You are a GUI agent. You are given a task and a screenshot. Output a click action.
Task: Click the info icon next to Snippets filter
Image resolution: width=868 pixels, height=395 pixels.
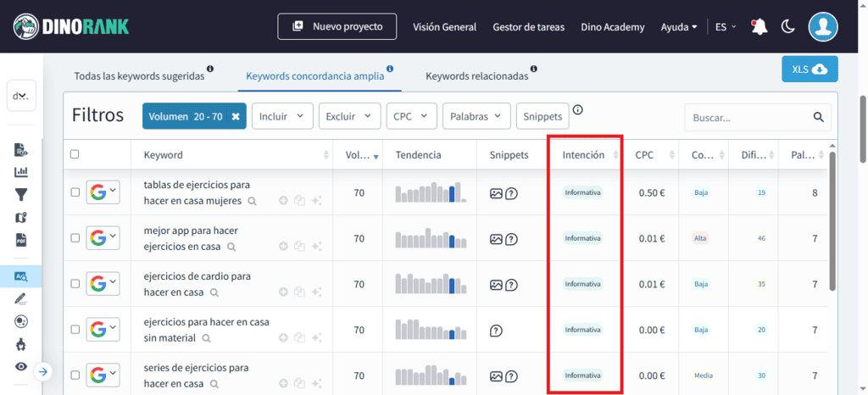click(x=578, y=109)
